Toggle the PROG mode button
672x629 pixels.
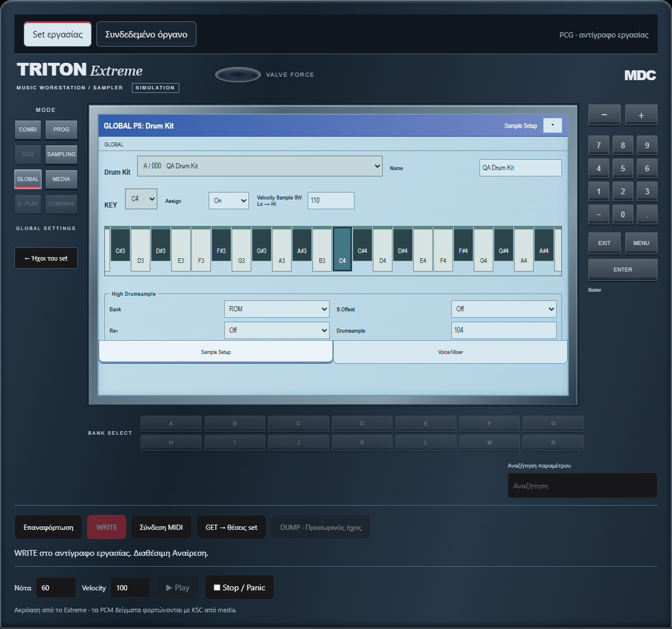pos(61,130)
